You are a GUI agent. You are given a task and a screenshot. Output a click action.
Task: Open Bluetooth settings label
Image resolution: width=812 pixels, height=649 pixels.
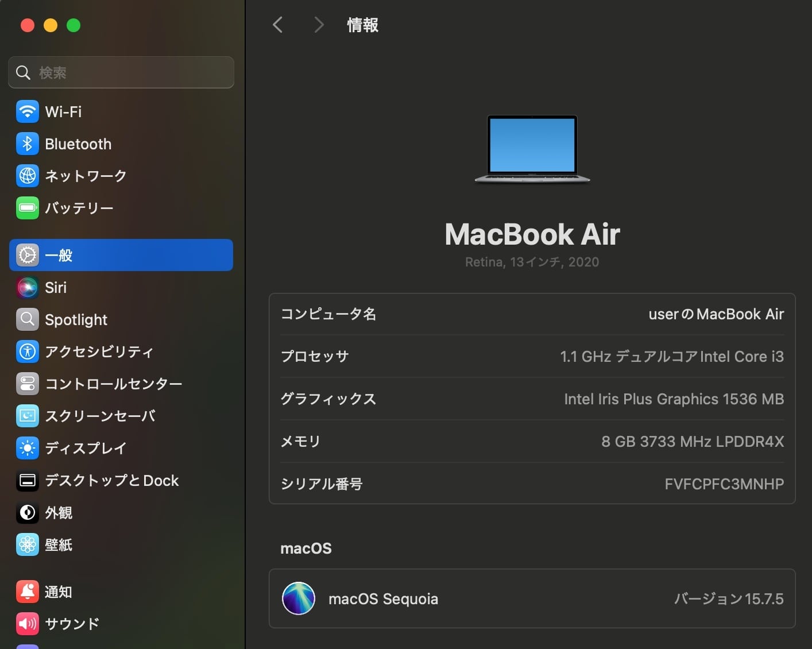point(78,144)
